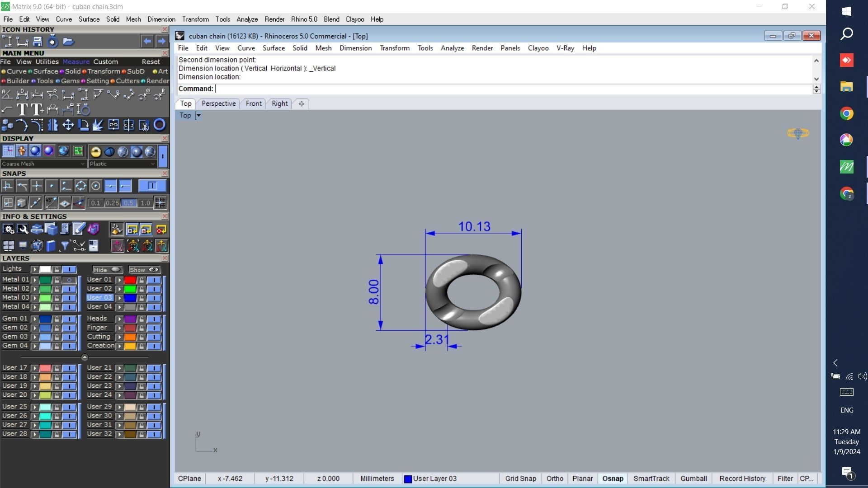Click the gold sphere render material icon
This screenshot has height=488, width=868.
[x=95, y=152]
